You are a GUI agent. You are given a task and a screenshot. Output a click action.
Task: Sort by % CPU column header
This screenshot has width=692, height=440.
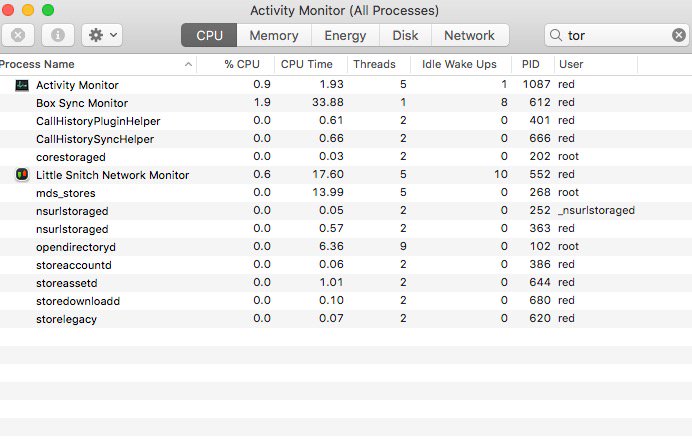(242, 64)
